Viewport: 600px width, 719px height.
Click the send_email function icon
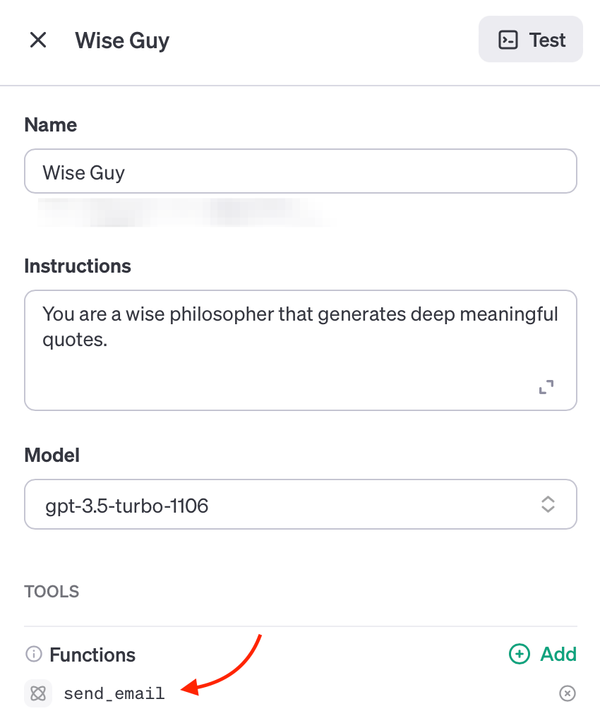tap(38, 693)
